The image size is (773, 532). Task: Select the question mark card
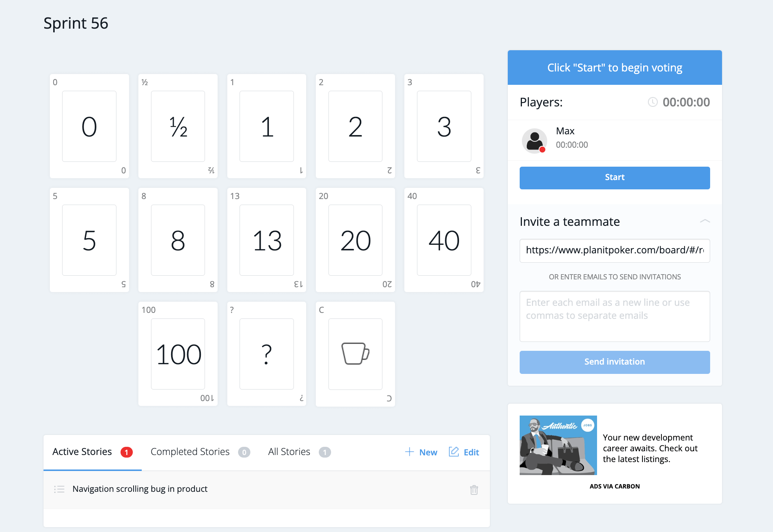[x=266, y=353]
